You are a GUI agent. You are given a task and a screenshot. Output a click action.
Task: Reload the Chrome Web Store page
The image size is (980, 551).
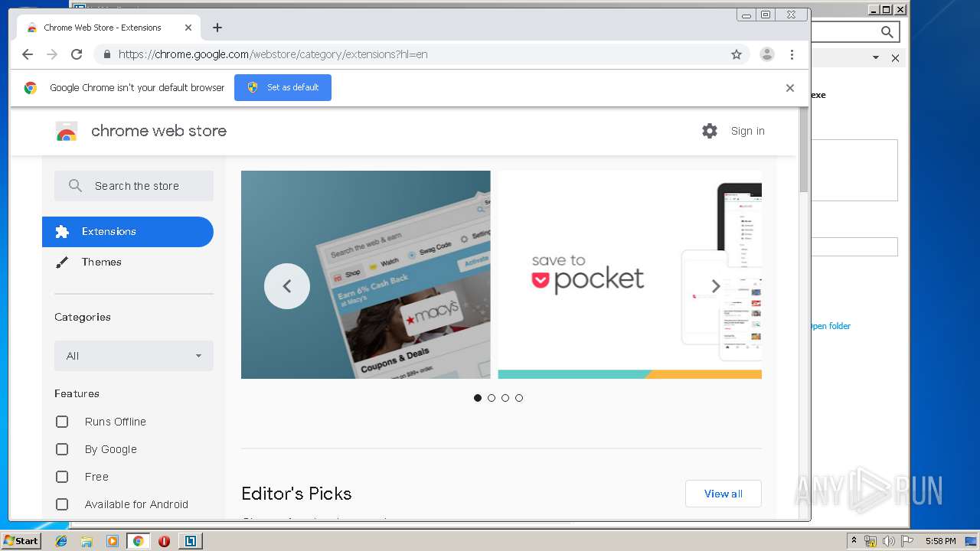tap(77, 54)
